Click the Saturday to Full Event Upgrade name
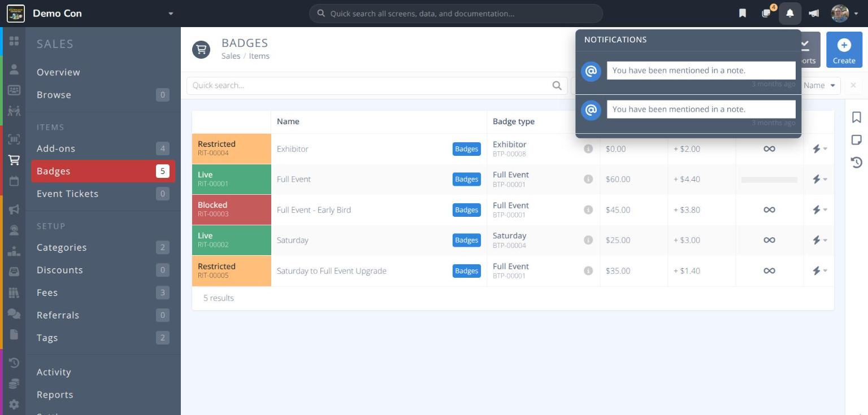Image resolution: width=868 pixels, height=415 pixels. tap(332, 271)
